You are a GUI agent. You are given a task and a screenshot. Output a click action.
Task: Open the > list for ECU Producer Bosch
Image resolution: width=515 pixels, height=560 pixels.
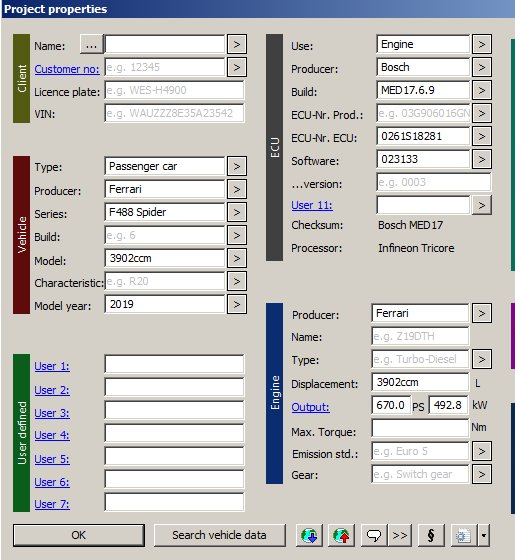(481, 67)
